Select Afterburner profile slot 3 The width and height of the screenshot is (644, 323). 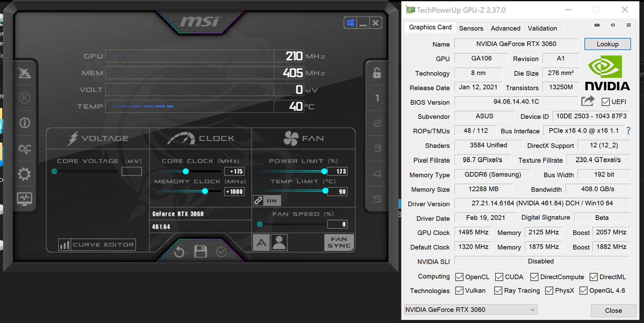point(377,149)
